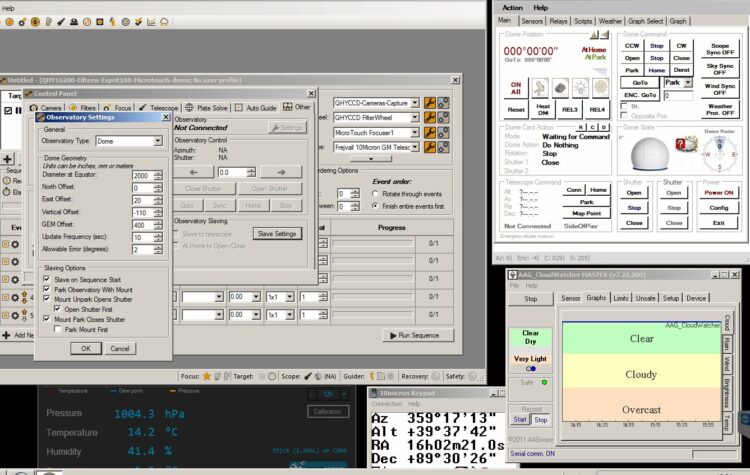Click the Slave Settings button
The width and height of the screenshot is (750, 475).
click(277, 233)
